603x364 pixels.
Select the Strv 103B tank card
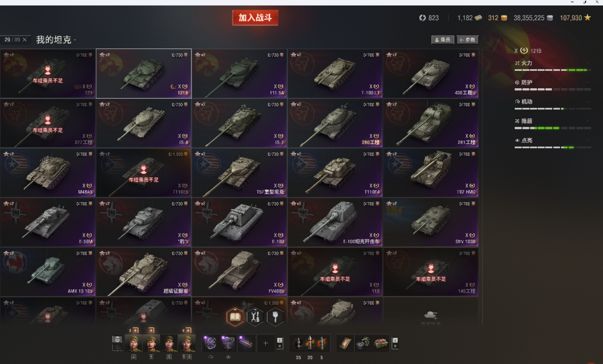click(430, 222)
